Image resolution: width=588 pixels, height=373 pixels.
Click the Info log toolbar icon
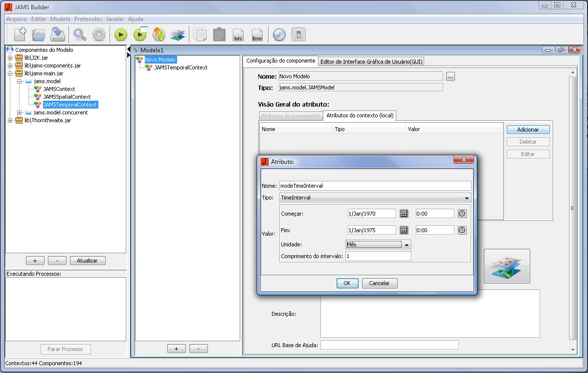238,35
